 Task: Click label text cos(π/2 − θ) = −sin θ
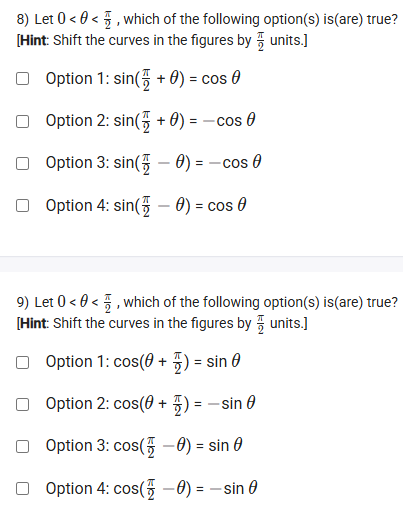pyautogui.click(x=186, y=489)
